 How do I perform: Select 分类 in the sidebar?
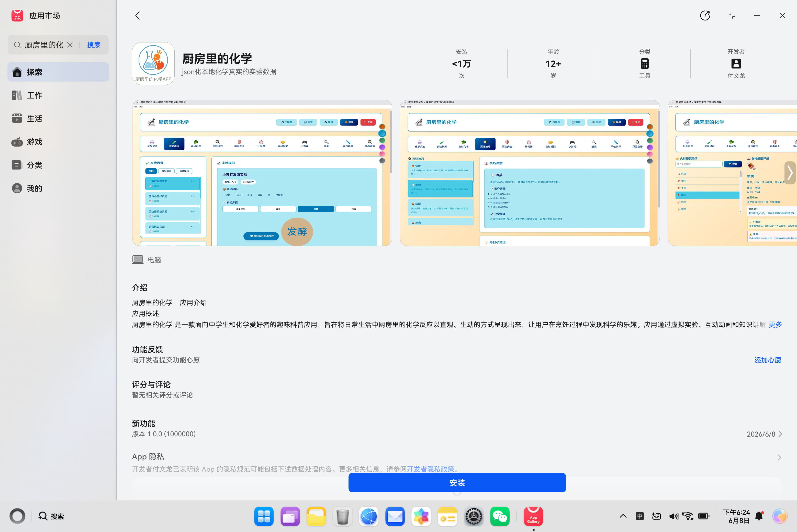pyautogui.click(x=58, y=165)
